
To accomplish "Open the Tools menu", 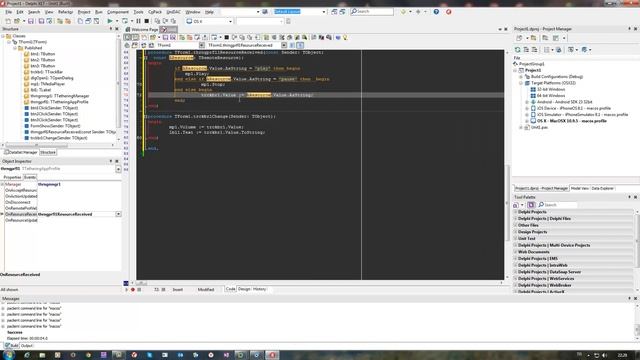I will pos(138,12).
